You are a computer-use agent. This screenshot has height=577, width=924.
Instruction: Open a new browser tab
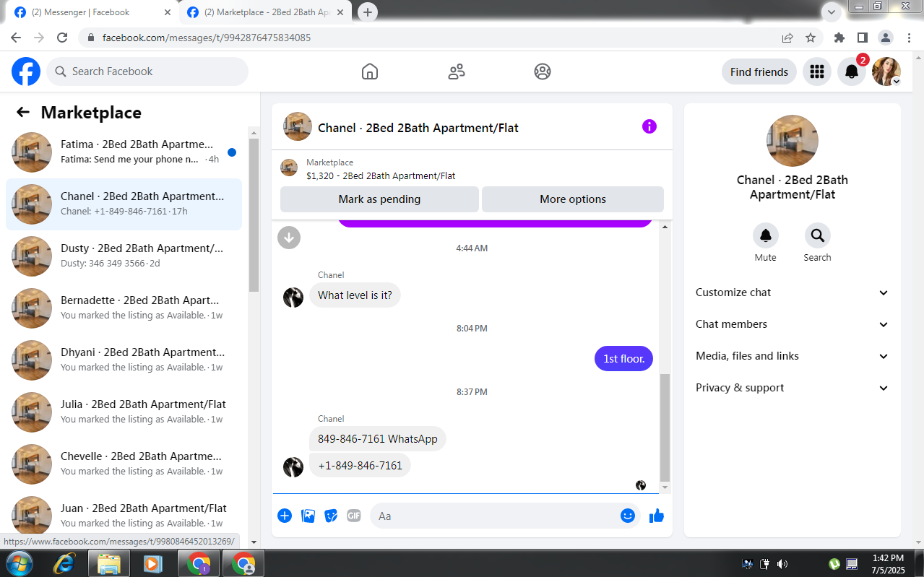(368, 12)
